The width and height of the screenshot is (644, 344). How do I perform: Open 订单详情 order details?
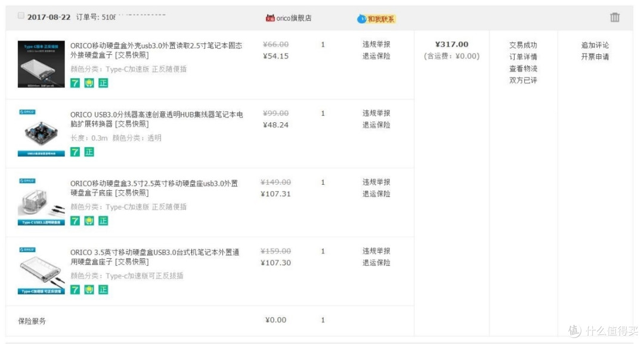click(x=524, y=57)
